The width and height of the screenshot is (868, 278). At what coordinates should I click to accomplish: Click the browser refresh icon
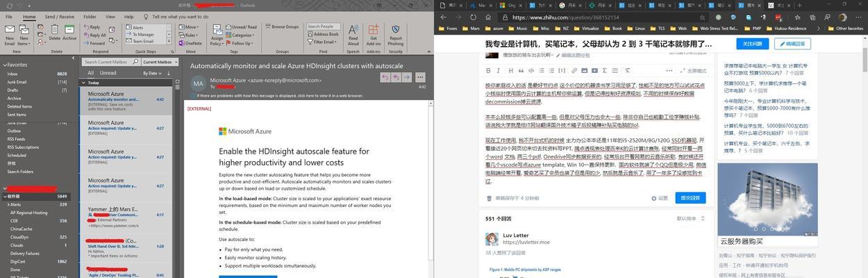[474, 17]
